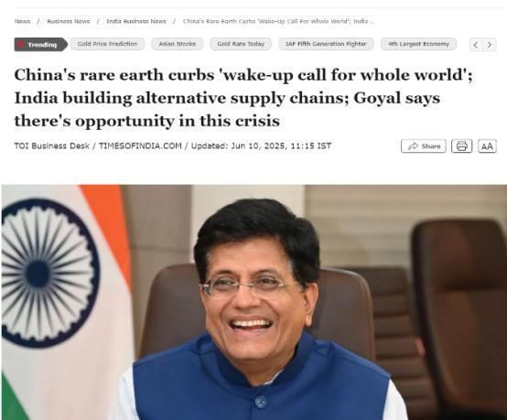The width and height of the screenshot is (507, 420).
Task: Show previous trending topics arrow
Action: [x=475, y=45]
